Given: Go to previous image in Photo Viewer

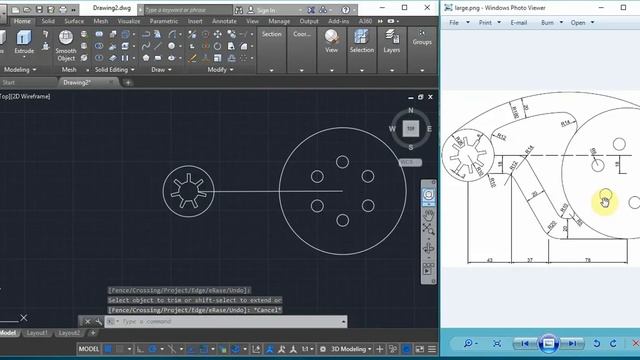Looking at the screenshot, I should pyautogui.click(x=524, y=344).
